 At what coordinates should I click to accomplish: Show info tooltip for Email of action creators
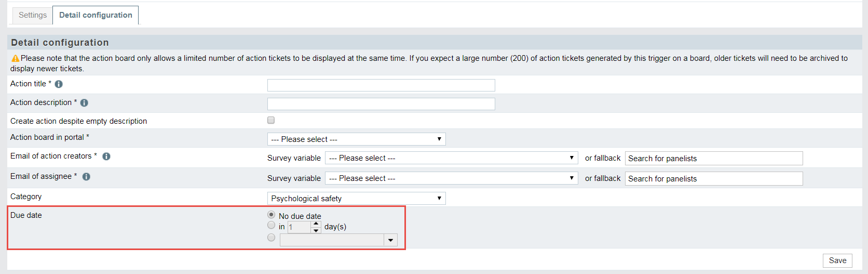coord(106,156)
